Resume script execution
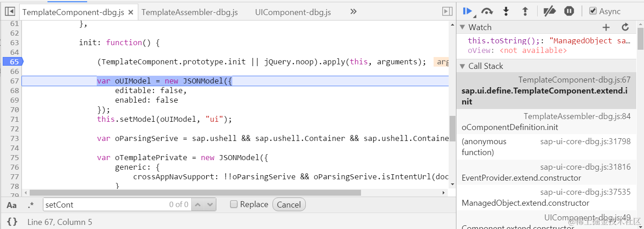Image resolution: width=644 pixels, height=229 pixels. coord(467,11)
